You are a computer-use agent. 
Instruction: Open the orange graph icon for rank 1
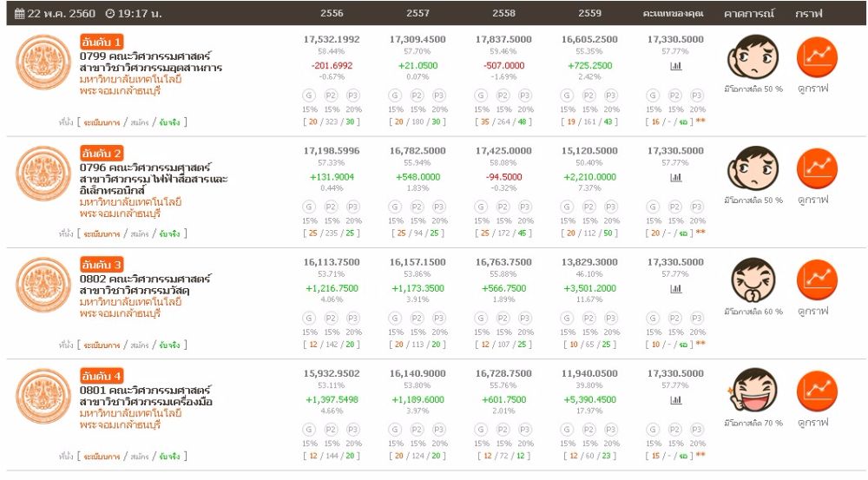[815, 56]
